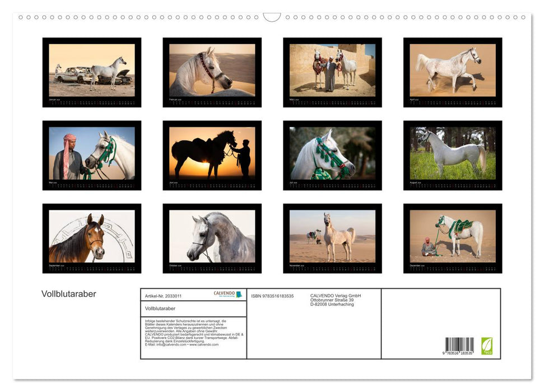Click the Artikel-Nr. 2033011 field
544x392 pixels.
(163, 296)
